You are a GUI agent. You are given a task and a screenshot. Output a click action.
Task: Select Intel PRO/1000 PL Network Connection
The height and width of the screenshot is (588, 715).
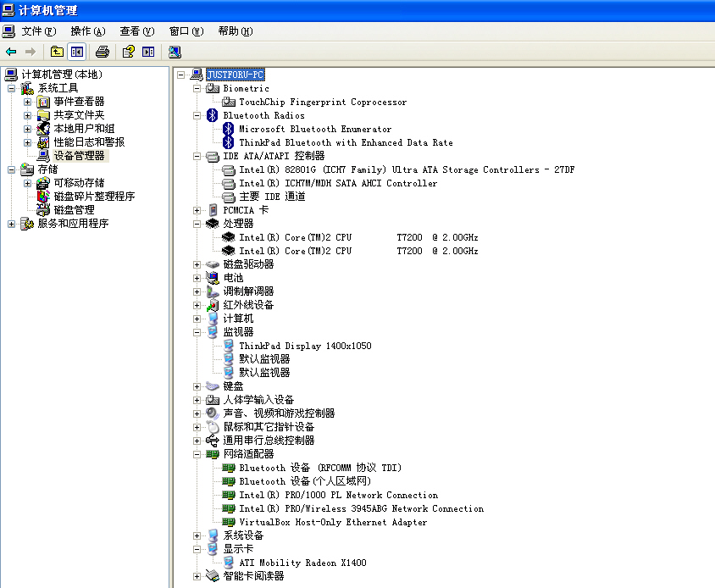click(x=338, y=495)
